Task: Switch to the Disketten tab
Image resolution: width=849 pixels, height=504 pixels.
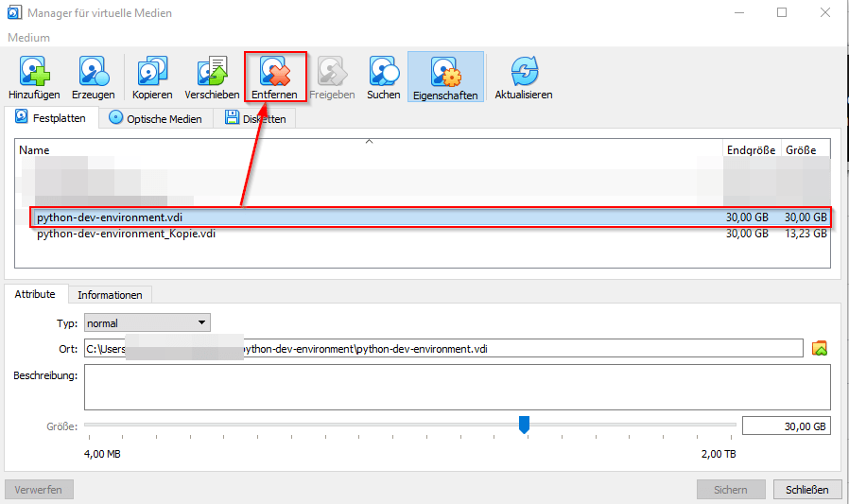Action: click(255, 118)
